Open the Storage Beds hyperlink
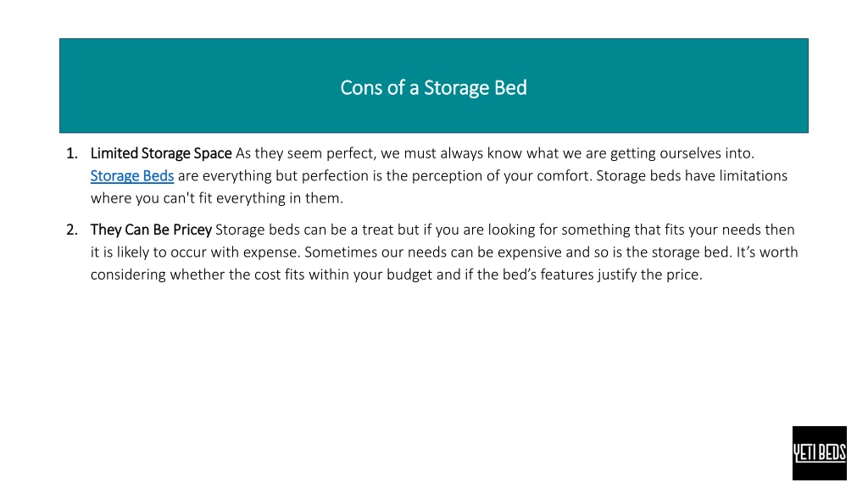This screenshot has width=868, height=488. (x=131, y=176)
